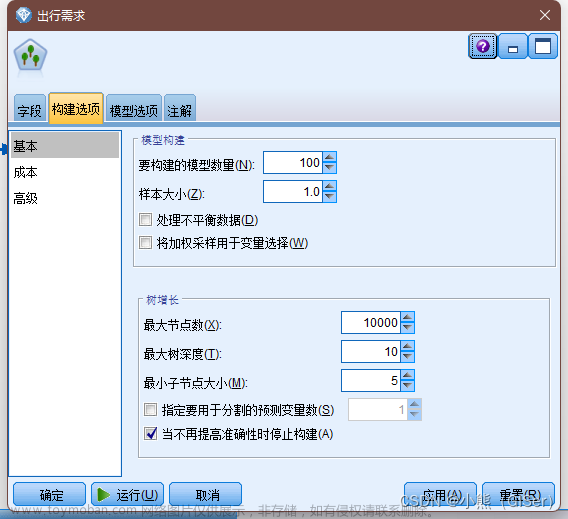Click the 最小子节点大小 input field
Image resolution: width=568 pixels, height=519 pixels.
[371, 380]
